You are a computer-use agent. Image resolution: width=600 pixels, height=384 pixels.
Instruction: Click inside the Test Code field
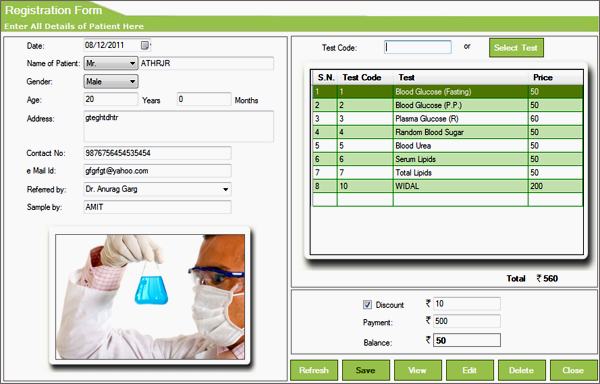click(417, 47)
